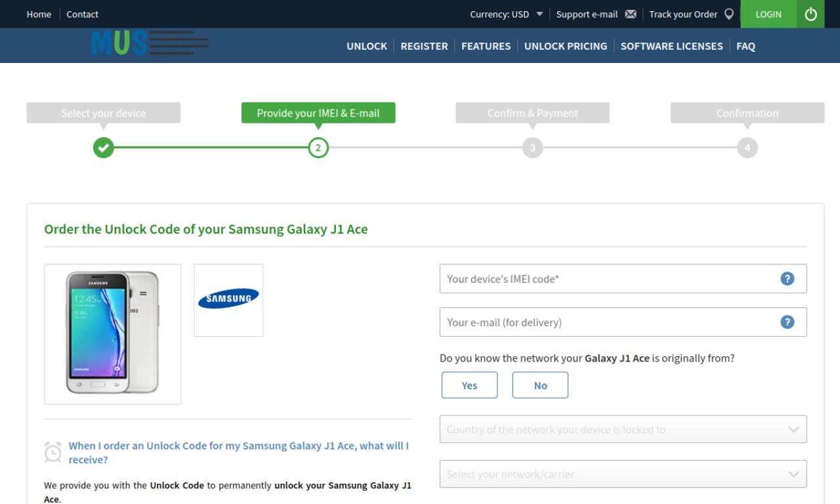Click the power icon next to LOGIN
840x504 pixels.
tap(810, 14)
